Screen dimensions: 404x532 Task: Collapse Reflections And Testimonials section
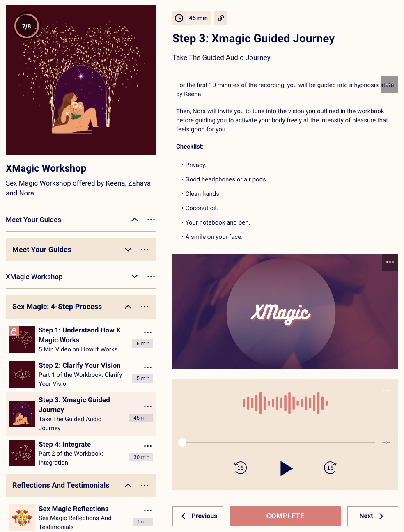point(128,485)
